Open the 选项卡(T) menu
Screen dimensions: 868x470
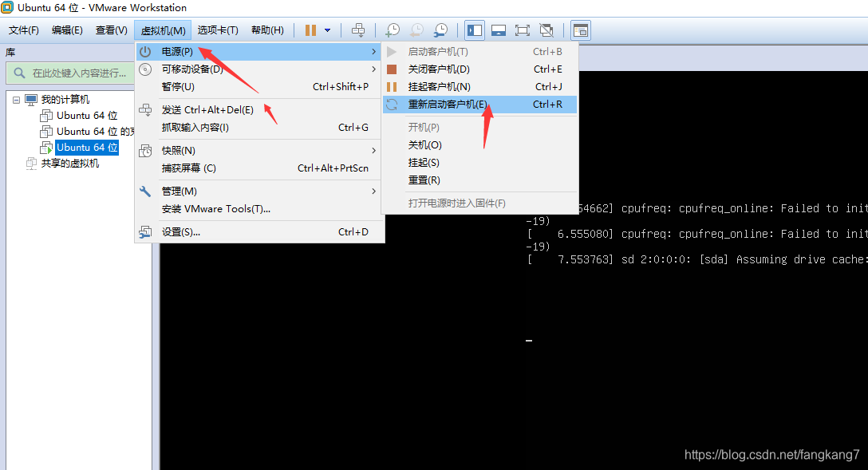point(218,30)
